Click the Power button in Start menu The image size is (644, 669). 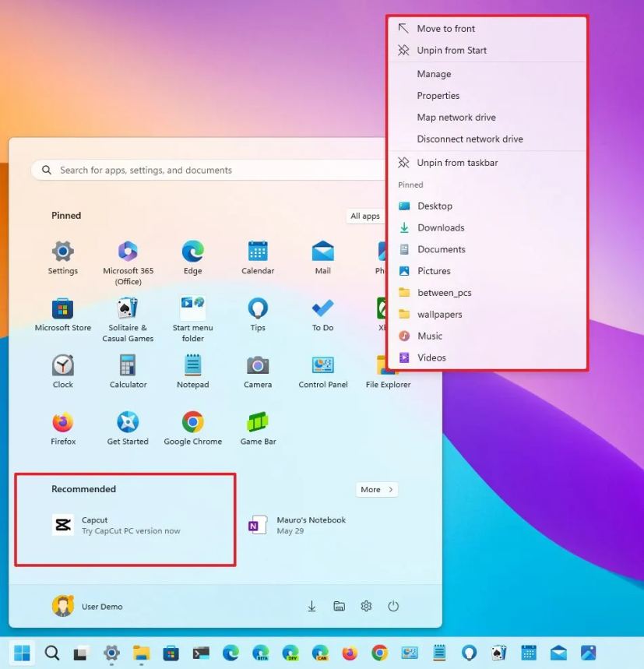tap(393, 606)
